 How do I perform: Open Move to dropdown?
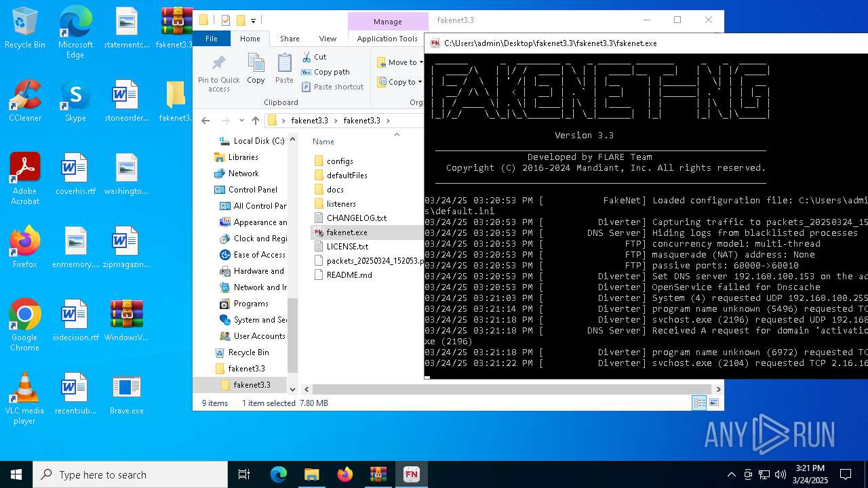point(400,62)
